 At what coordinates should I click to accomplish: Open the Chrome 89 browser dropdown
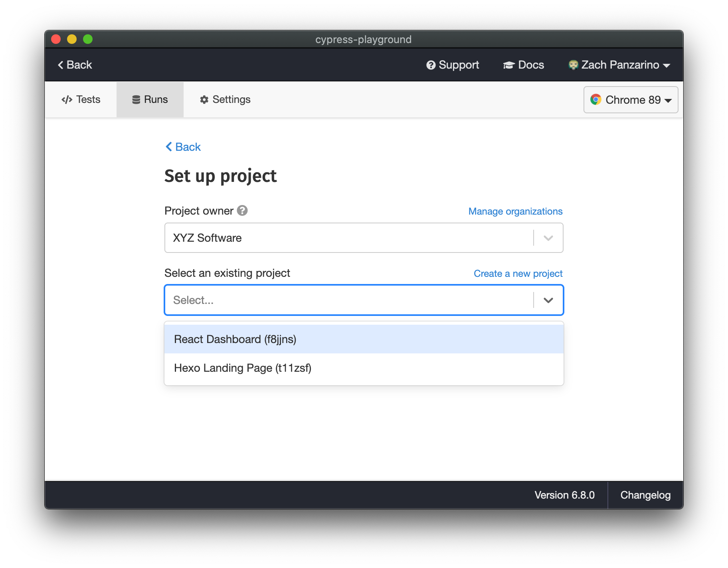[x=630, y=100]
